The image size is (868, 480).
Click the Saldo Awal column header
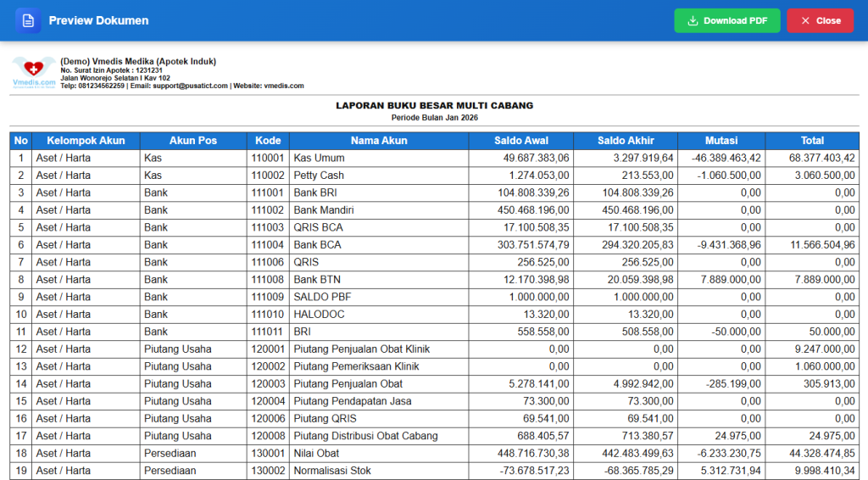click(521, 141)
